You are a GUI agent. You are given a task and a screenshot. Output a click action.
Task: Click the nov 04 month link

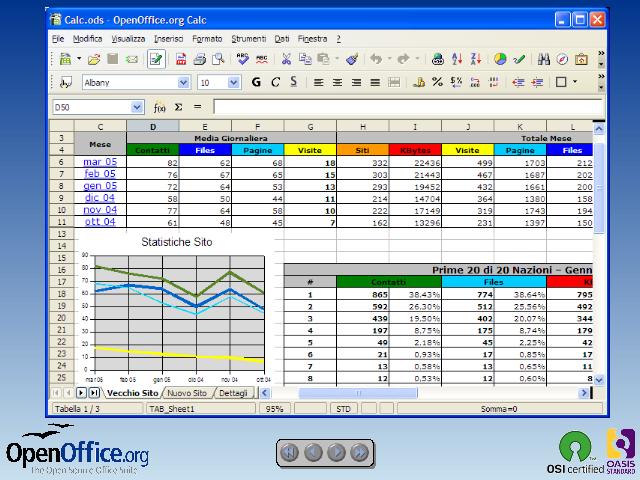(100, 210)
